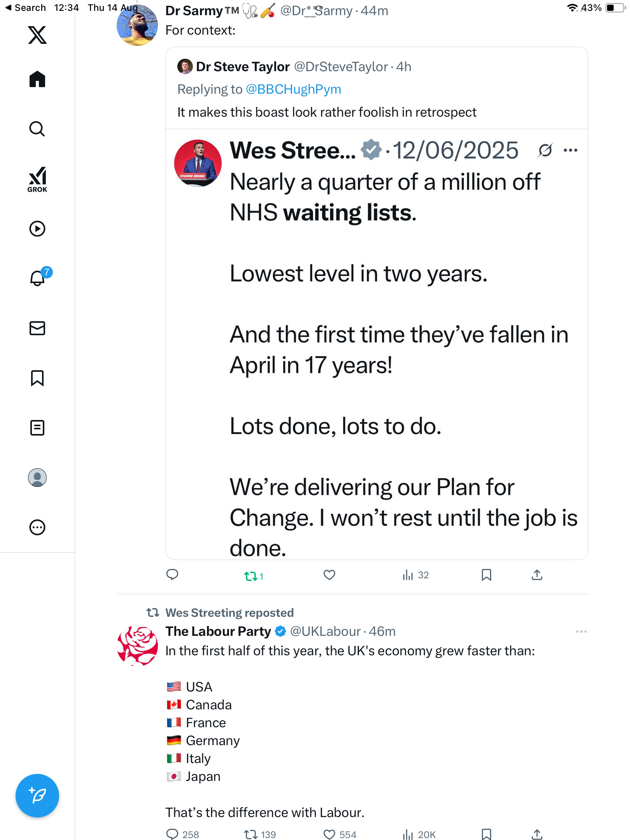630x840 pixels.
Task: Open the Lists sidebar icon
Action: pyautogui.click(x=37, y=428)
